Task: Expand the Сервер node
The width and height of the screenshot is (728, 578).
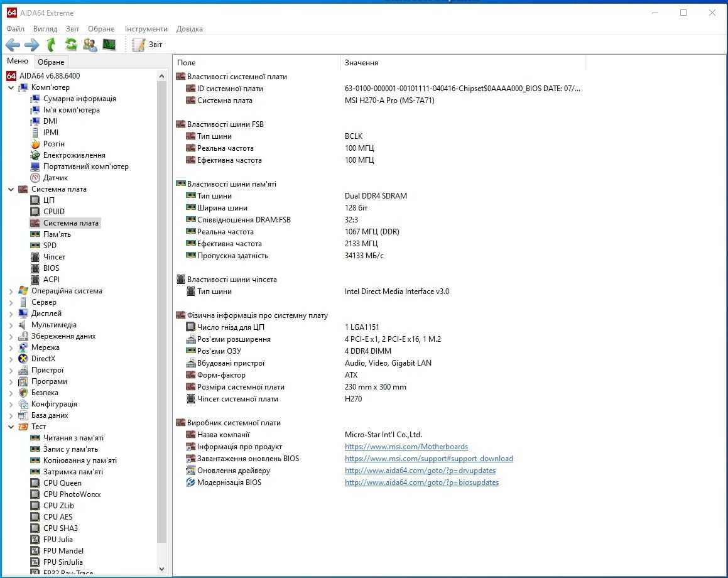Action: click(11, 302)
